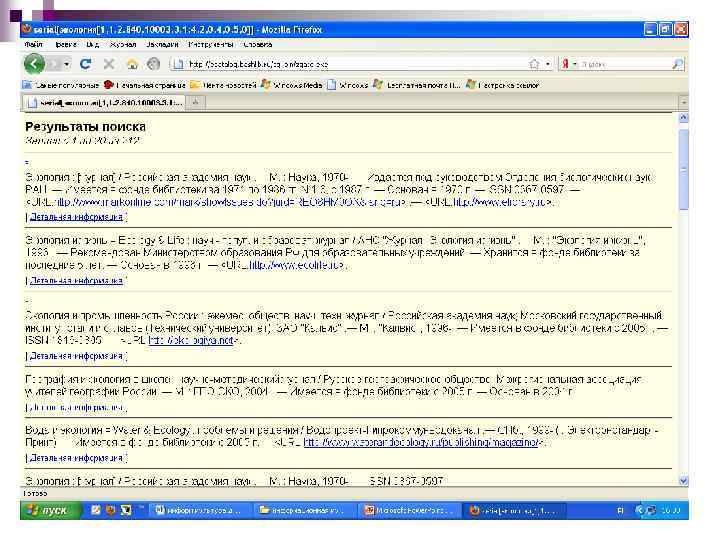Open the Правка menu
Screen dimensions: 720x540
[x=66, y=45]
